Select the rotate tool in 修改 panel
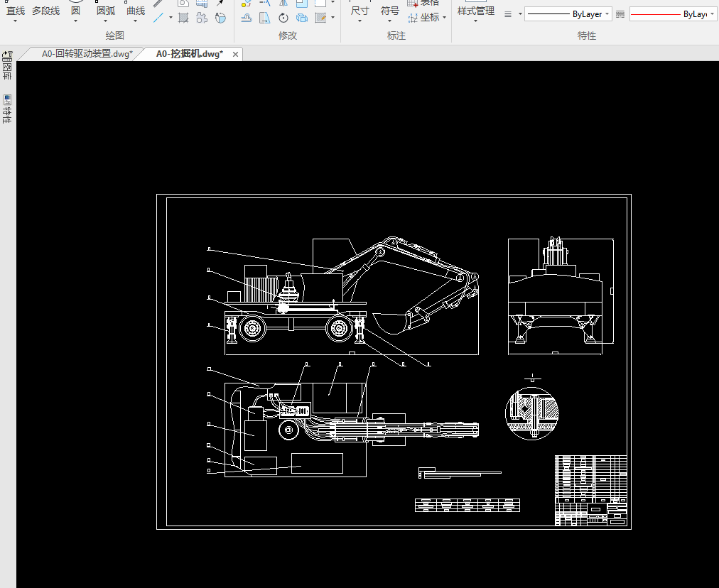719x588 pixels. point(283,18)
